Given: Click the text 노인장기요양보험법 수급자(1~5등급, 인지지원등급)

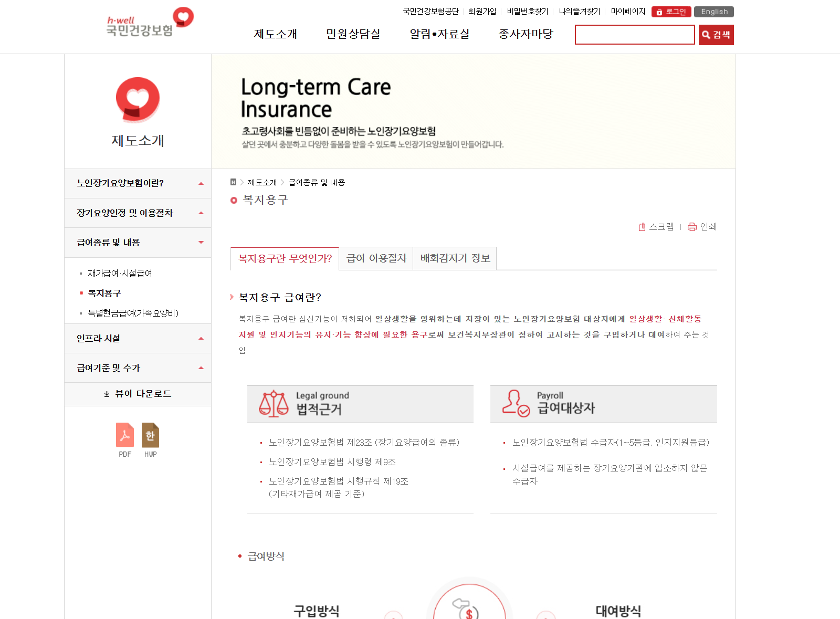Looking at the screenshot, I should pyautogui.click(x=611, y=443).
